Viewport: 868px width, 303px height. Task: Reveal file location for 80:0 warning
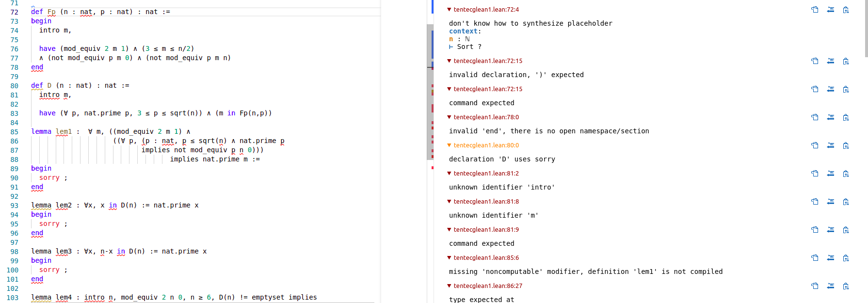click(x=815, y=145)
